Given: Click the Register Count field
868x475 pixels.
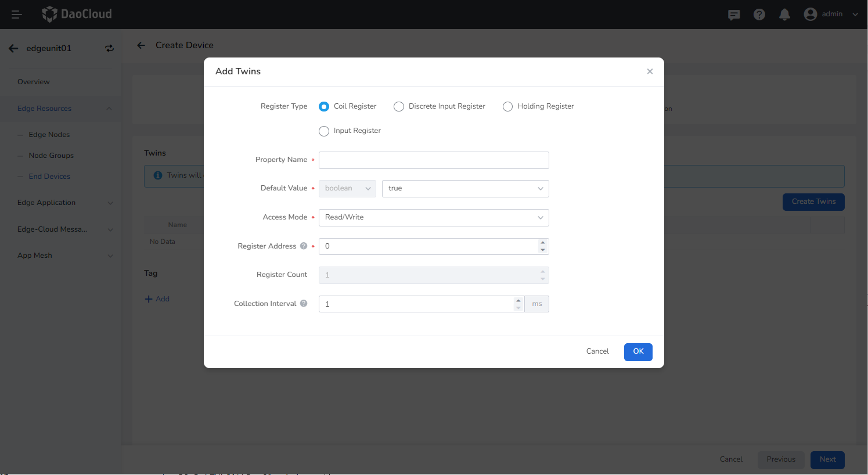Looking at the screenshot, I should 434,275.
